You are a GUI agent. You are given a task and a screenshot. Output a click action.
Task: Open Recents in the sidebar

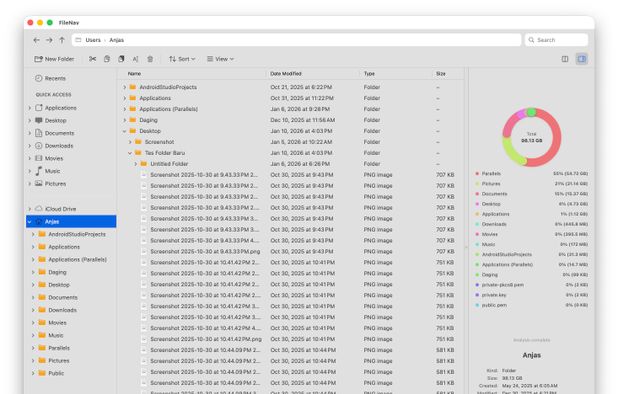[x=51, y=78]
